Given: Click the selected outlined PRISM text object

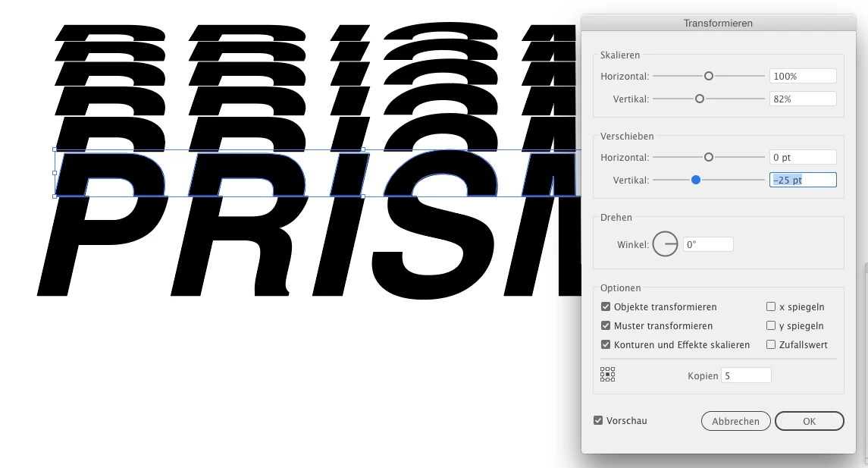Looking at the screenshot, I should tap(317, 173).
